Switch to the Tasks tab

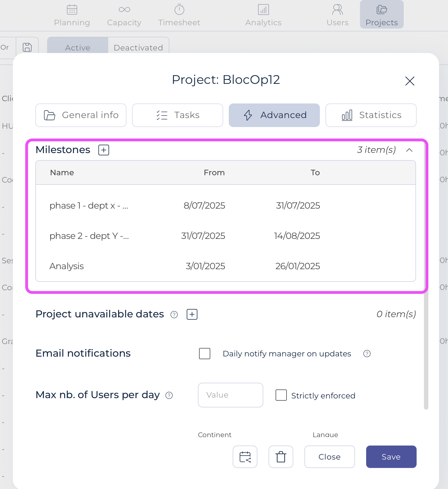pyautogui.click(x=177, y=115)
